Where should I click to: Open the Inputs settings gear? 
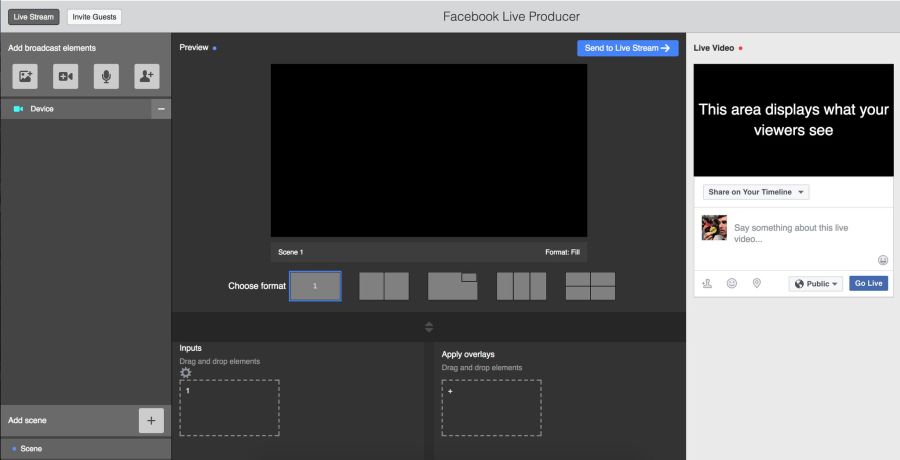point(185,373)
